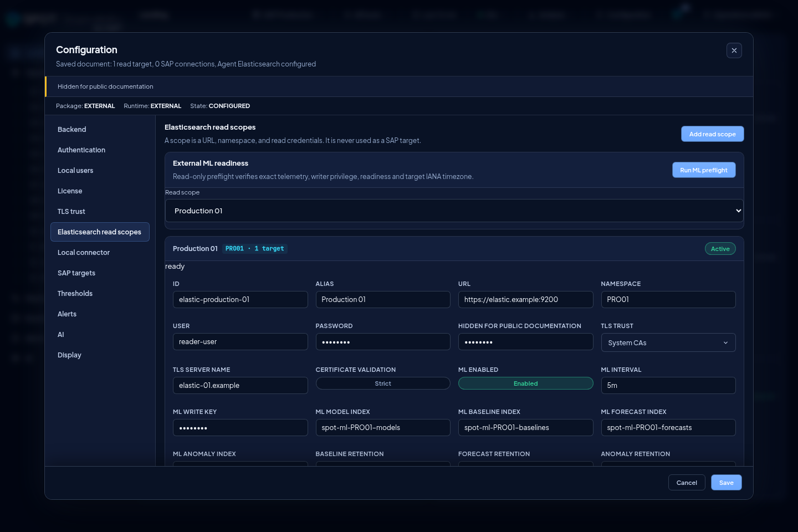Toggle Certificate Validation Strict switch
798x532 pixels.
383,383
